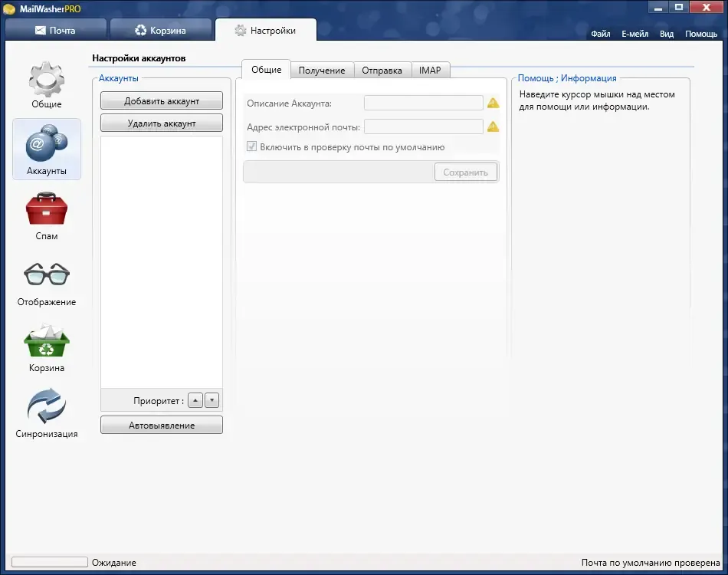Image resolution: width=728 pixels, height=575 pixels.
Task: Click the Приоритет label
Action: coord(159,401)
